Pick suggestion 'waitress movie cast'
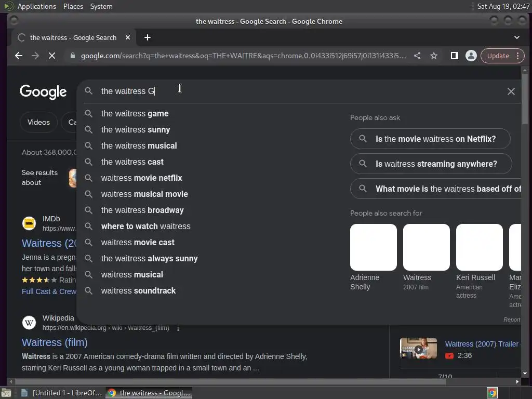532x399 pixels. coord(138,243)
